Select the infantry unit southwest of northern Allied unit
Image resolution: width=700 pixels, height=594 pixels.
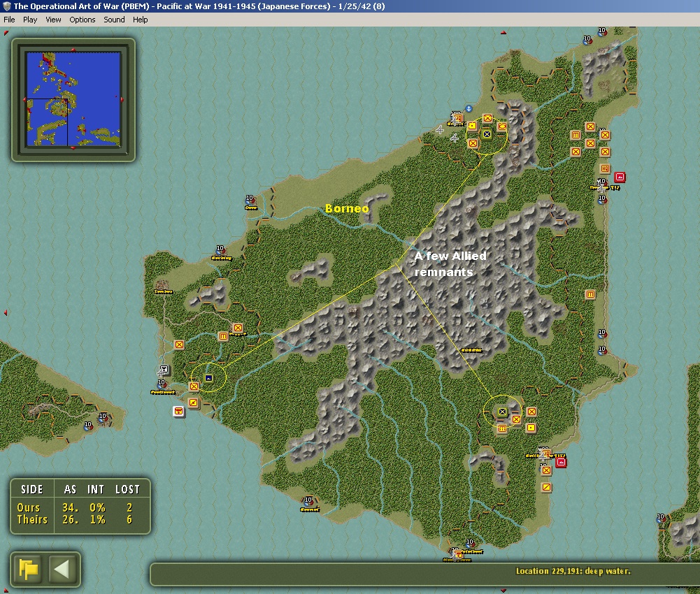click(x=473, y=143)
